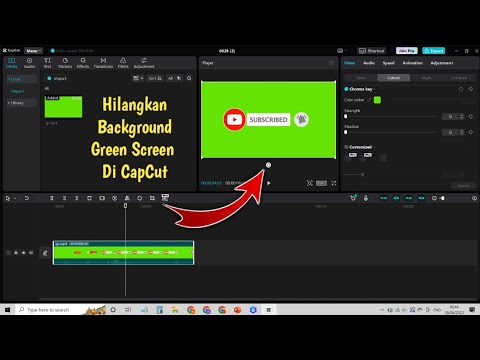Open the All filter dropdown in media panel

[x=174, y=78]
